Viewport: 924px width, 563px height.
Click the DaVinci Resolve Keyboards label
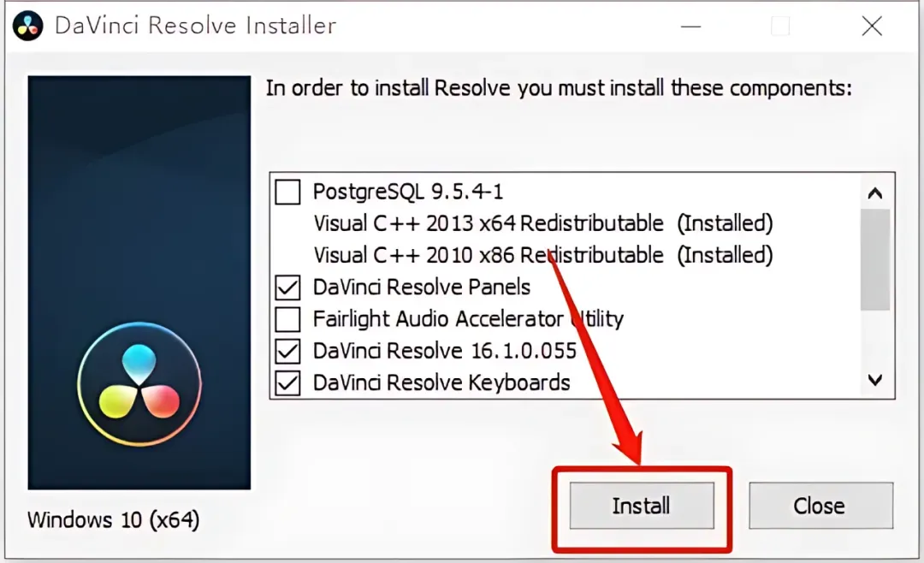tap(441, 382)
